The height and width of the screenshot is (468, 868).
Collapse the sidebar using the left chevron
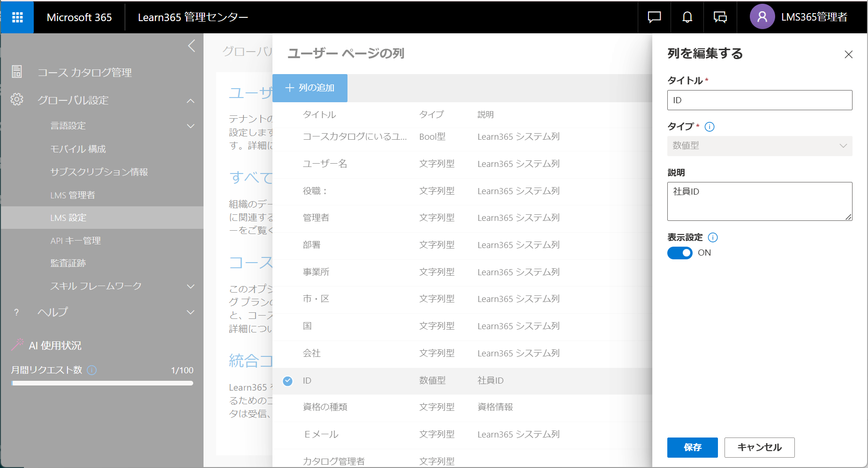[191, 45]
